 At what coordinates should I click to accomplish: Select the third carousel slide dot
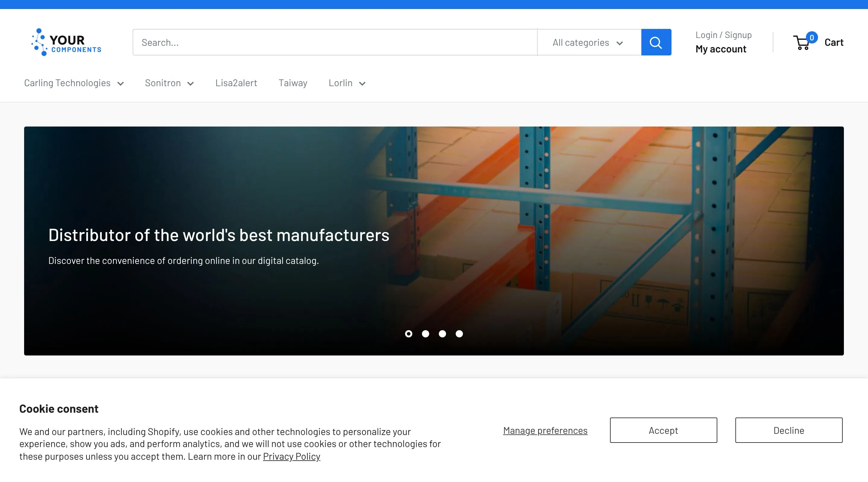pos(442,334)
